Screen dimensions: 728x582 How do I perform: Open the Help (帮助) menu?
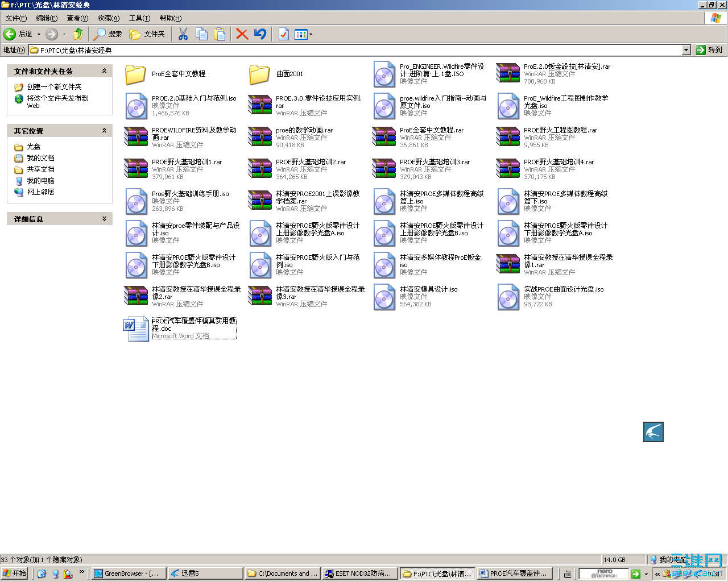click(170, 18)
